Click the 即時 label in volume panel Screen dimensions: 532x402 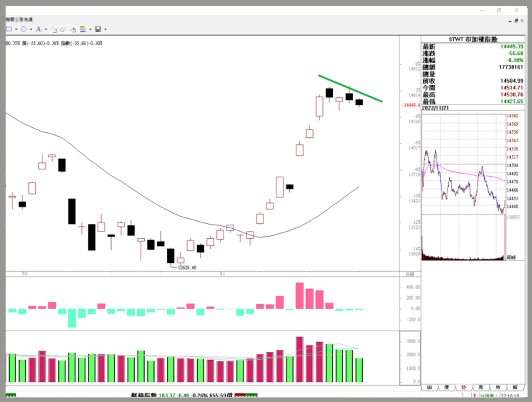pos(512,258)
